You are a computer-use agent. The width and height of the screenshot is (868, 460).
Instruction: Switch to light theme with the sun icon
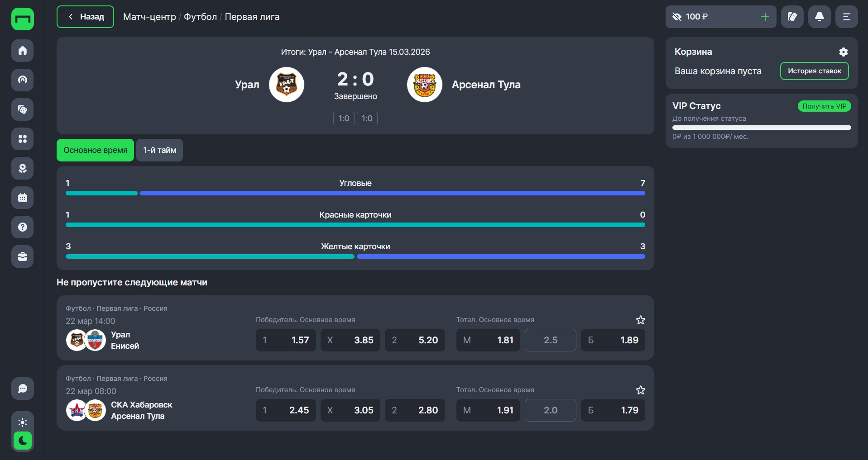coord(23,422)
